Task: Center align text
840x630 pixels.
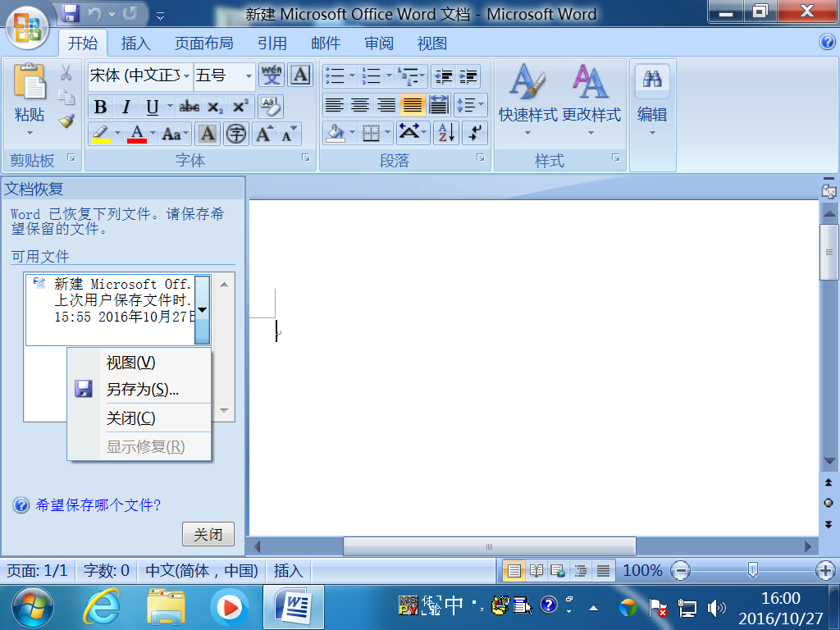Action: coord(360,104)
